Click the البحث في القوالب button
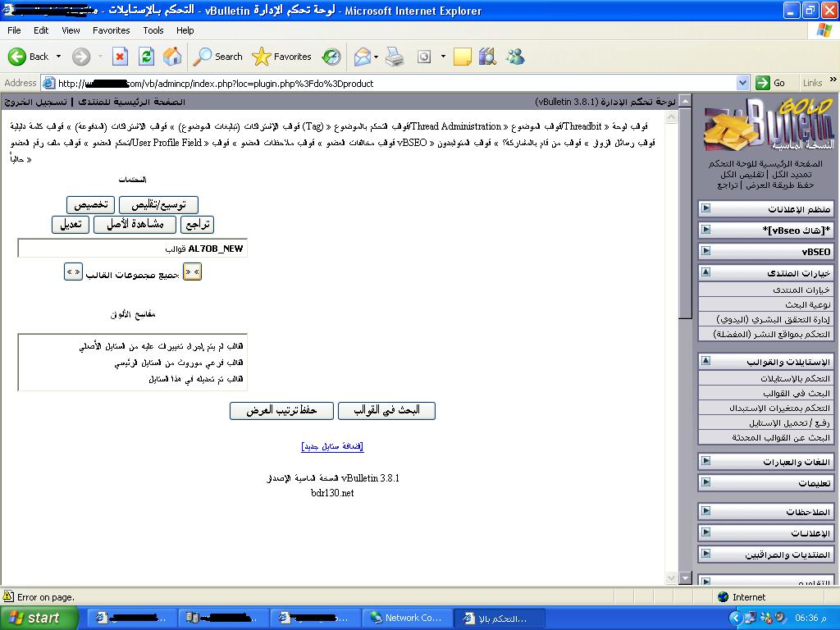840x630 pixels. tap(386, 410)
